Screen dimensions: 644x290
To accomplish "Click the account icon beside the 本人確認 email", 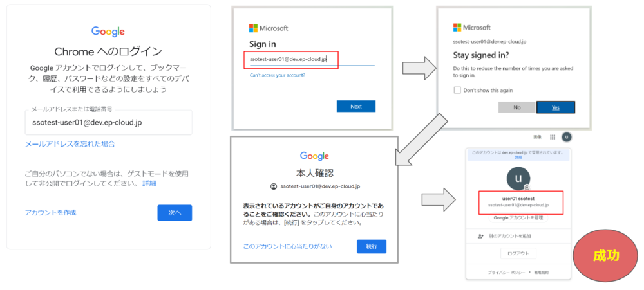I will pos(274,186).
